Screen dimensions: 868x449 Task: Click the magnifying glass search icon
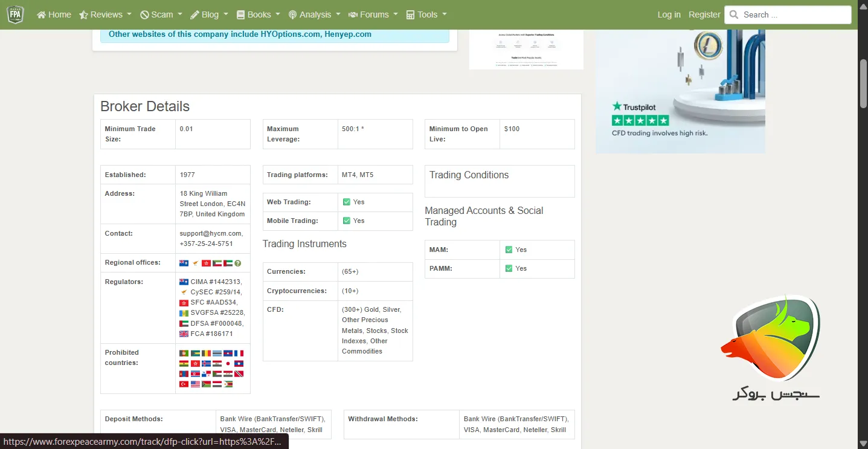click(x=734, y=15)
